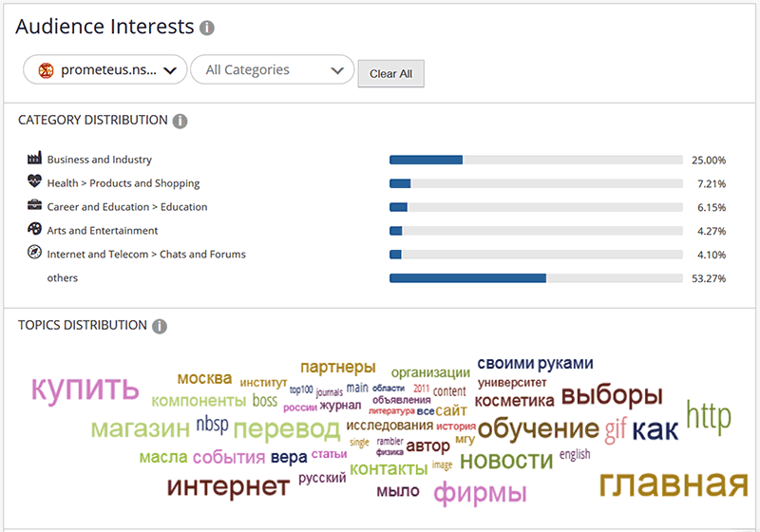
Task: Click the Business and Industry factory icon
Action: (x=34, y=158)
